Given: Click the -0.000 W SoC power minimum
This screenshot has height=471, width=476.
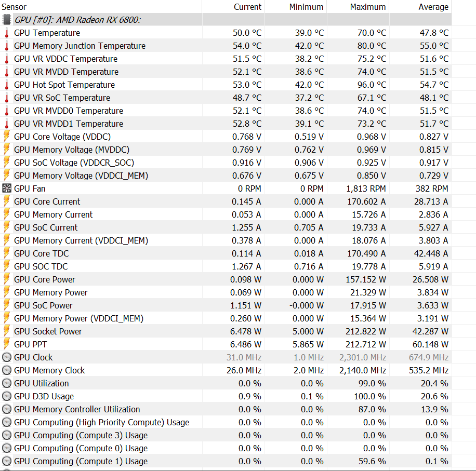Looking at the screenshot, I should coord(306,305).
